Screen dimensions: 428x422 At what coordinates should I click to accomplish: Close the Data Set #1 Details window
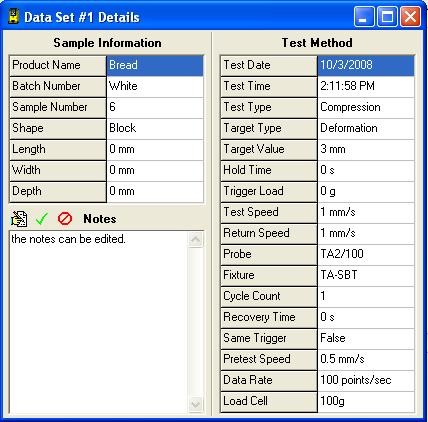point(410,16)
